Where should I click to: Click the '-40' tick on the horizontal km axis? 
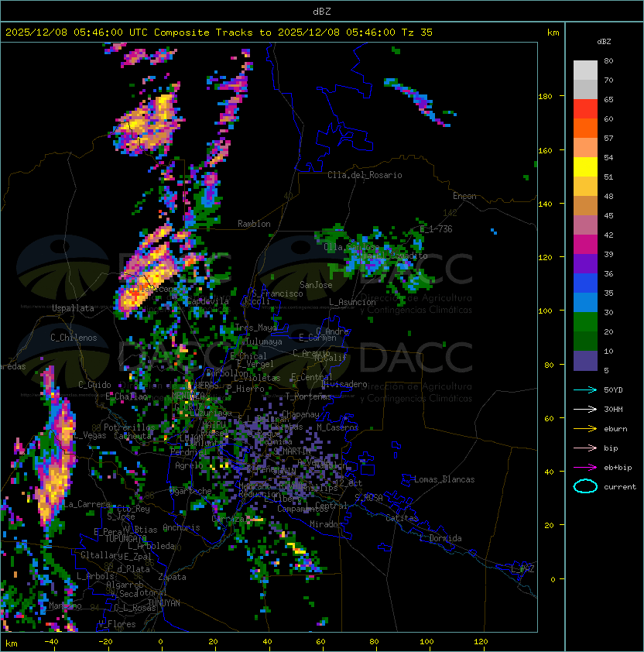pos(51,642)
